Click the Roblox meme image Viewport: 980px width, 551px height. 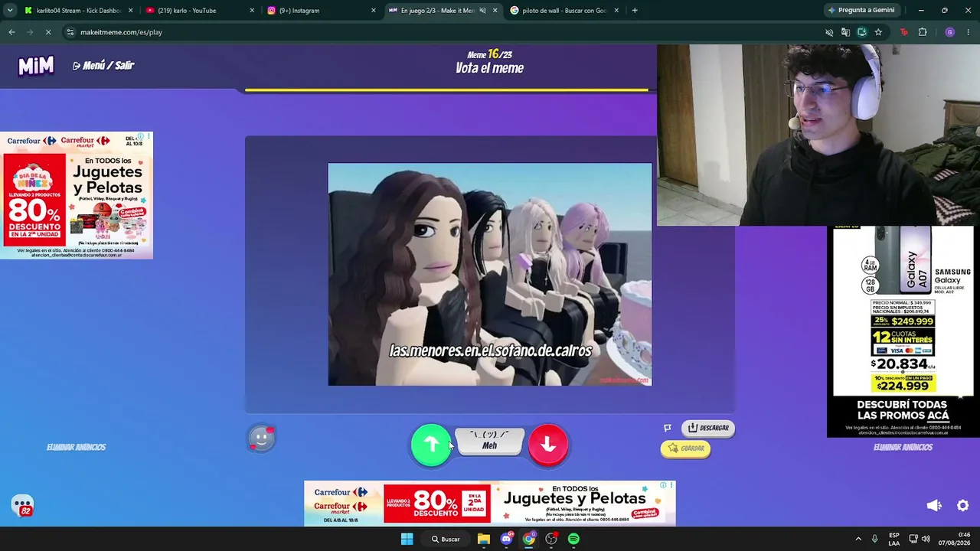click(490, 274)
